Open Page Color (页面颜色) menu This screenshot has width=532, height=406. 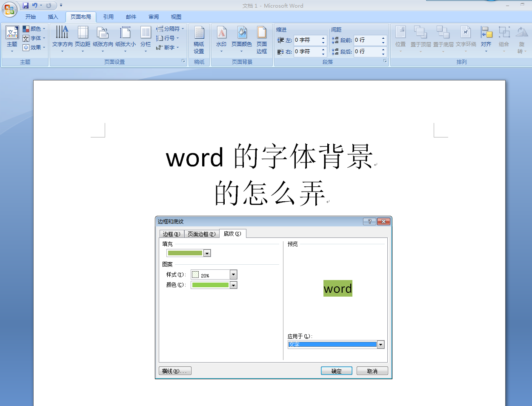click(x=241, y=39)
